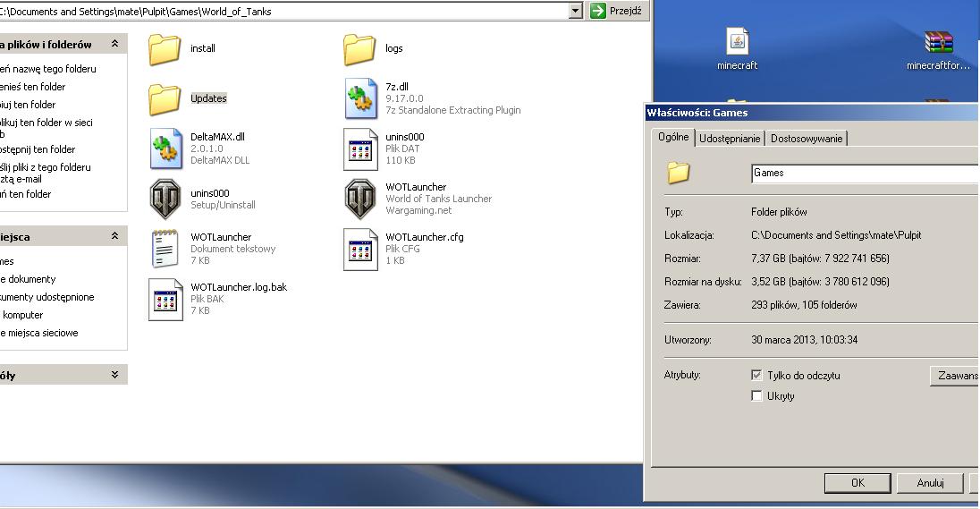This screenshot has height=509, width=980.
Task: Click the Folder plików type value
Action: click(779, 212)
